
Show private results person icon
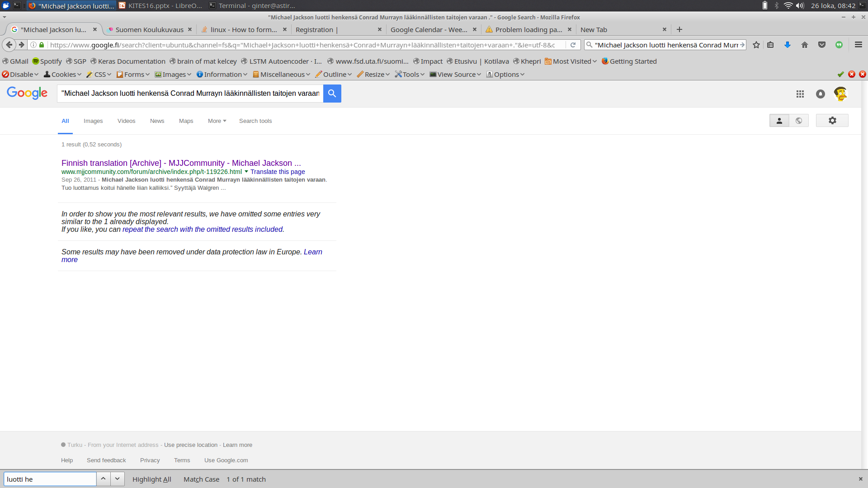(779, 121)
